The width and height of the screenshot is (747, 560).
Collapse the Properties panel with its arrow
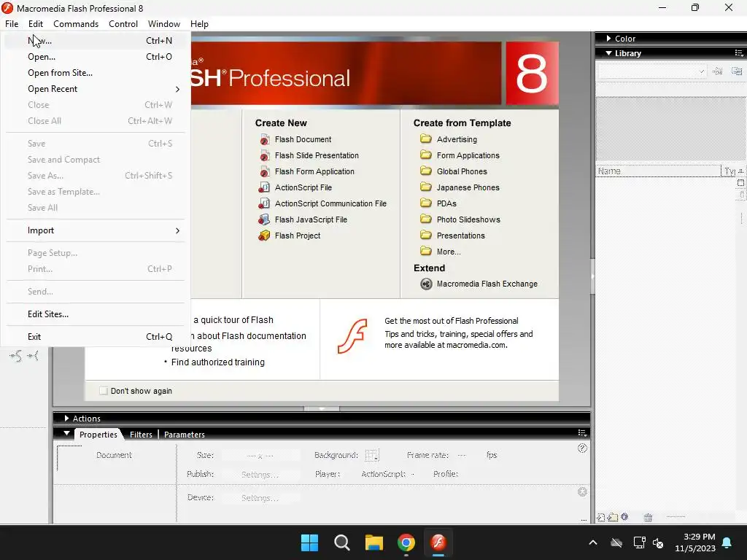point(66,434)
